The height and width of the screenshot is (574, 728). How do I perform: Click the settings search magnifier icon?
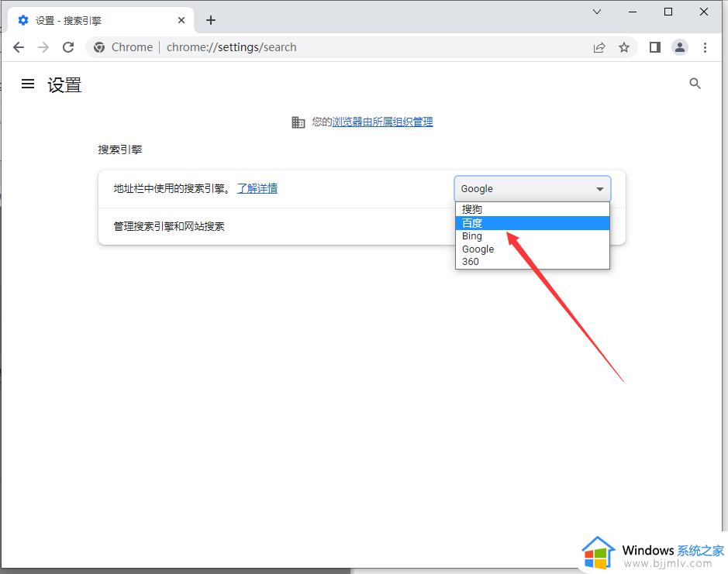(x=695, y=84)
